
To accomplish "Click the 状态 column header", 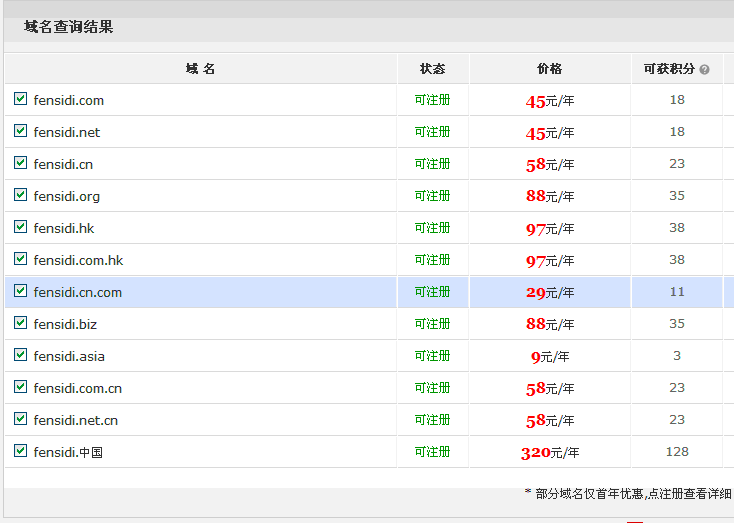I will (x=432, y=69).
